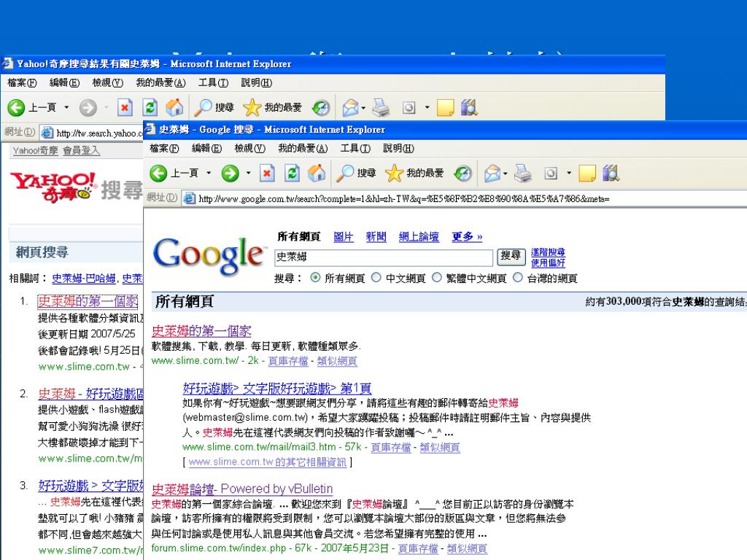Open Mail dropdown arrow in Yahoo window
The image size is (747, 560).
click(x=363, y=108)
